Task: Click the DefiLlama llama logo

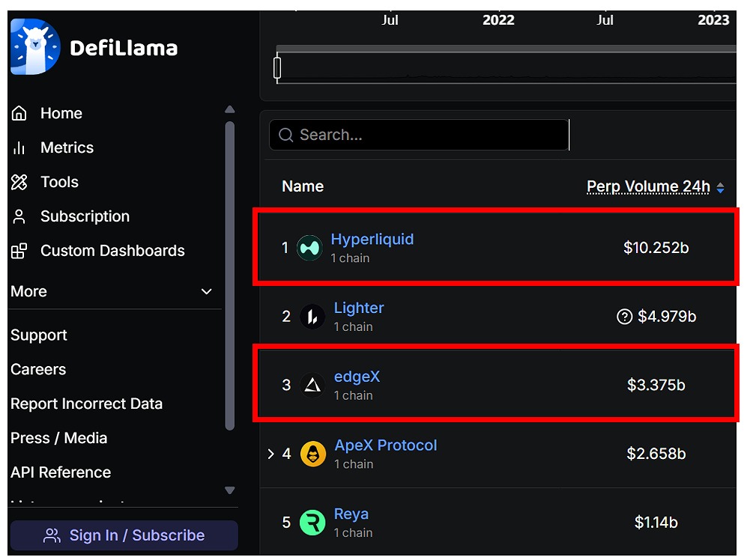Action: pyautogui.click(x=35, y=47)
